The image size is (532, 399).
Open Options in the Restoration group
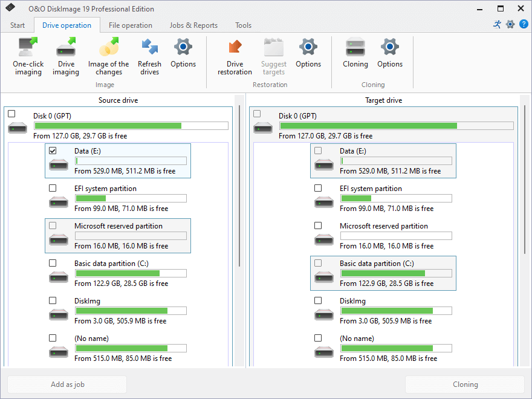point(308,53)
